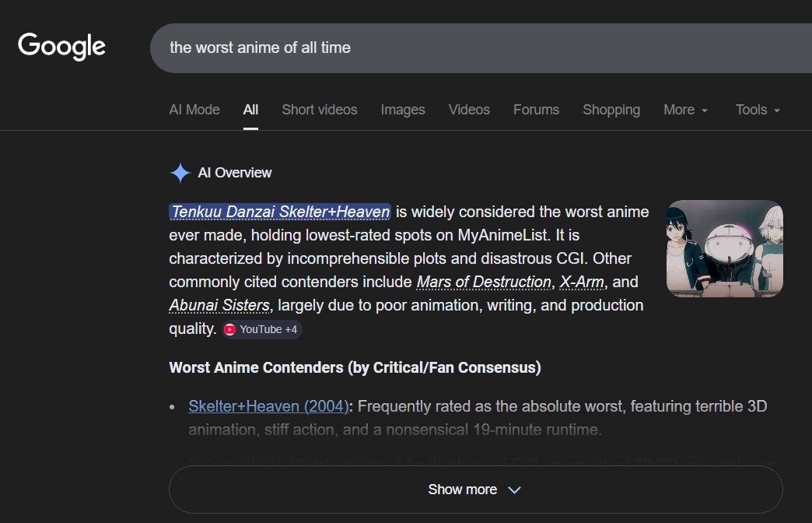Select the All results tab
The width and height of the screenshot is (812, 523).
pos(250,110)
